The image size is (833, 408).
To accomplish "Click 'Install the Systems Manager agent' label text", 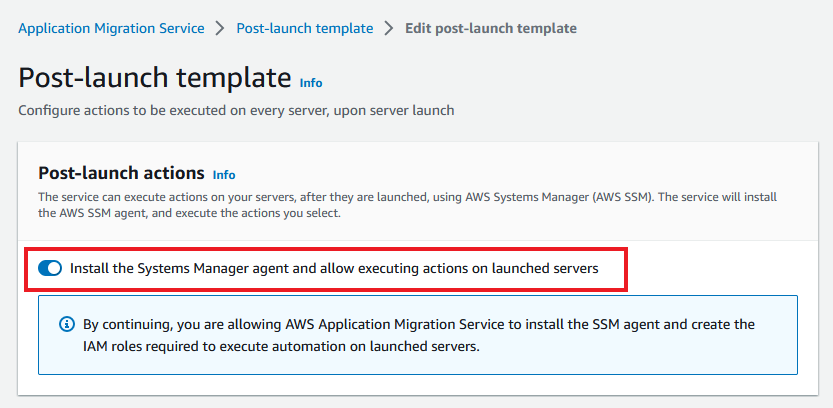I will coord(334,269).
